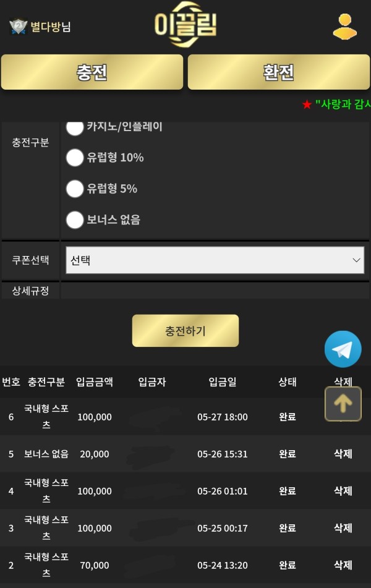Switch to the 충전 tab
The height and width of the screenshot is (588, 371).
pos(92,72)
